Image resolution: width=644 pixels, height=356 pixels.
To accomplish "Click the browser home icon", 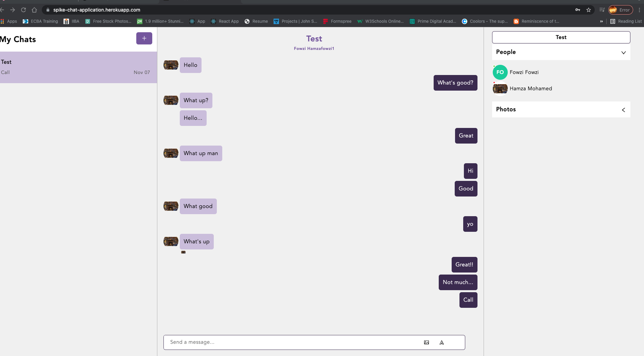I will [x=34, y=10].
